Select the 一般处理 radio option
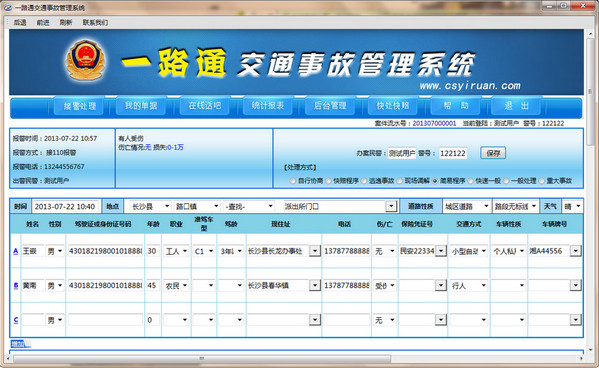Viewport: 599px width, 368px height. [x=506, y=181]
